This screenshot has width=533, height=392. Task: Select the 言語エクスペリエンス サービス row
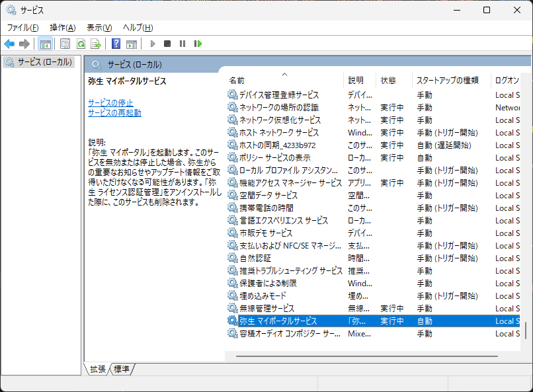pos(373,220)
